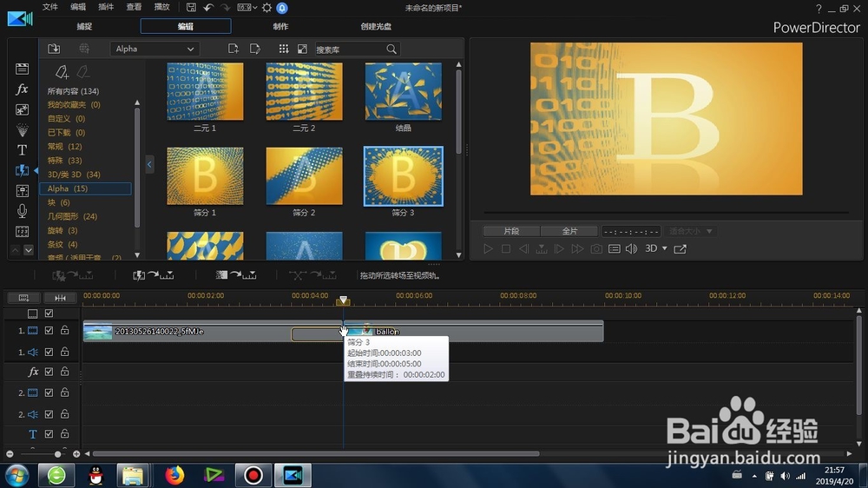Adjust preview volume speaker icon
Screen dimensions: 868x488
click(631, 248)
